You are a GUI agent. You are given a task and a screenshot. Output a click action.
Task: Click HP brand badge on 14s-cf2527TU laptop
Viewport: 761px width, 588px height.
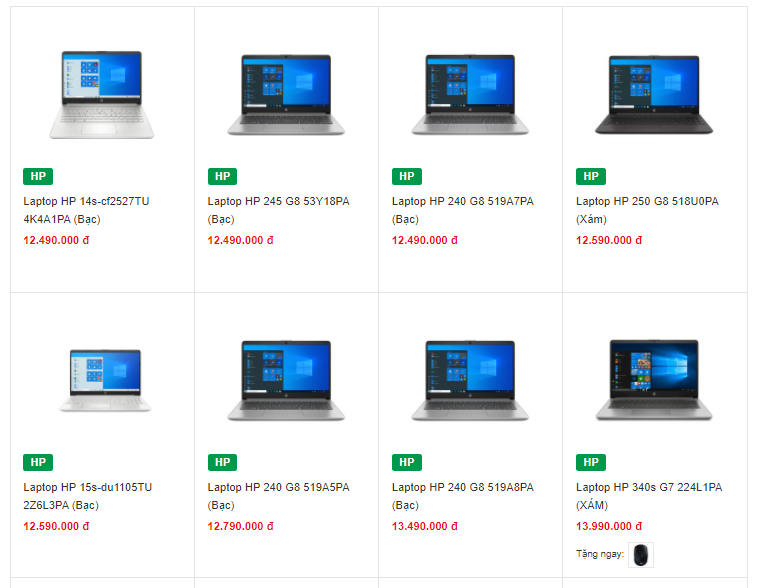[38, 176]
